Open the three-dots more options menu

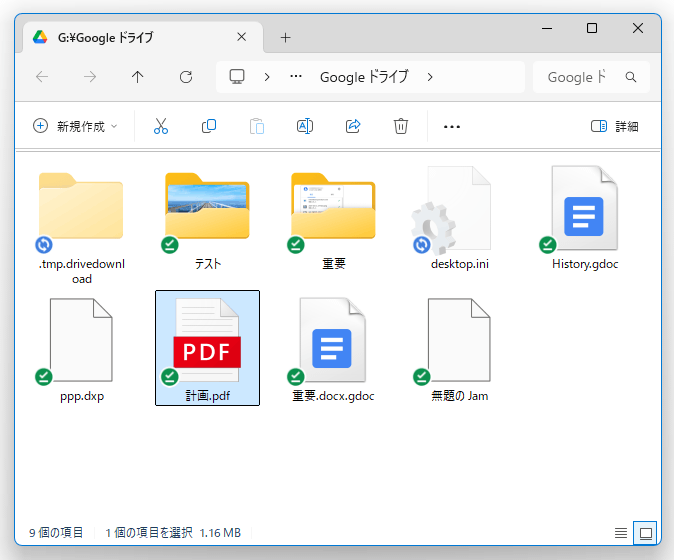451,126
